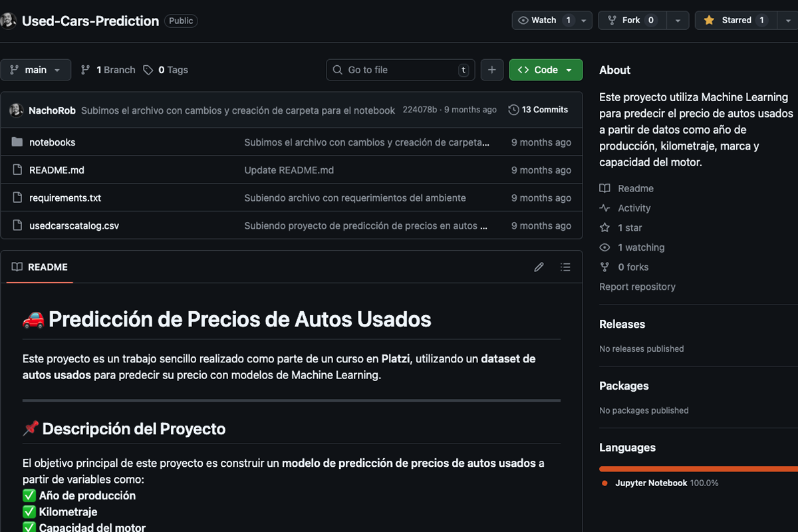Click the pencil edit README icon

(539, 267)
